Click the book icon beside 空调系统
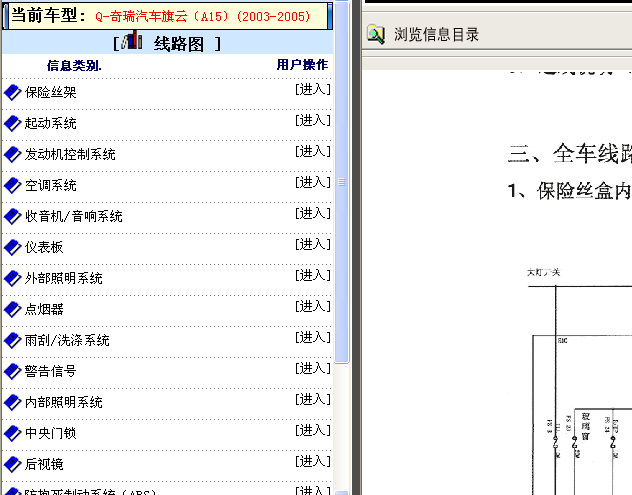This screenshot has width=632, height=495. pyautogui.click(x=12, y=185)
